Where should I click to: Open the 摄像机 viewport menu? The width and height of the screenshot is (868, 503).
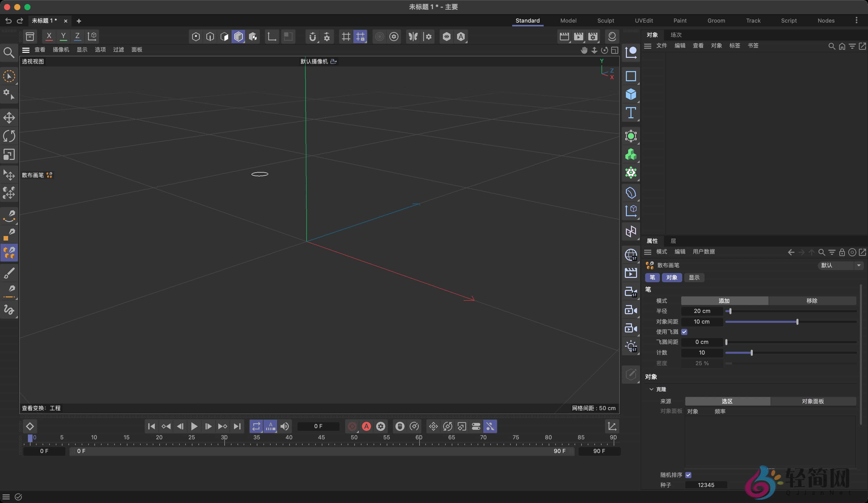pyautogui.click(x=61, y=49)
